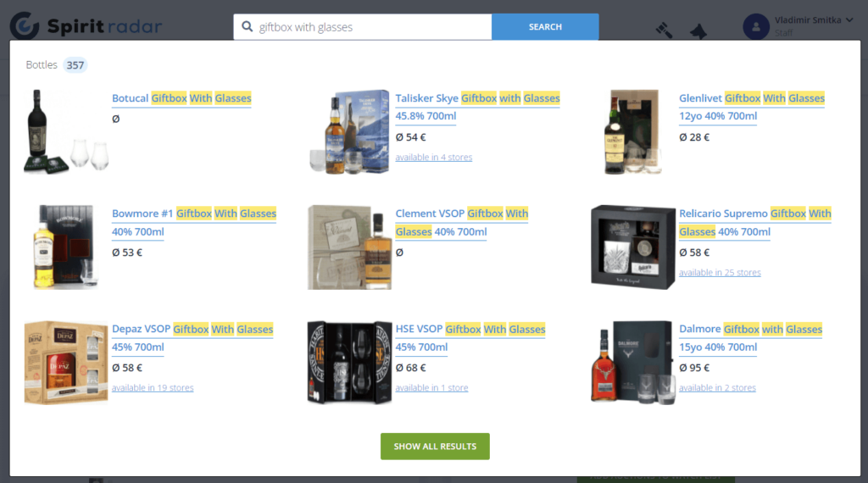Click the Bottles 357 count badge

click(75, 64)
